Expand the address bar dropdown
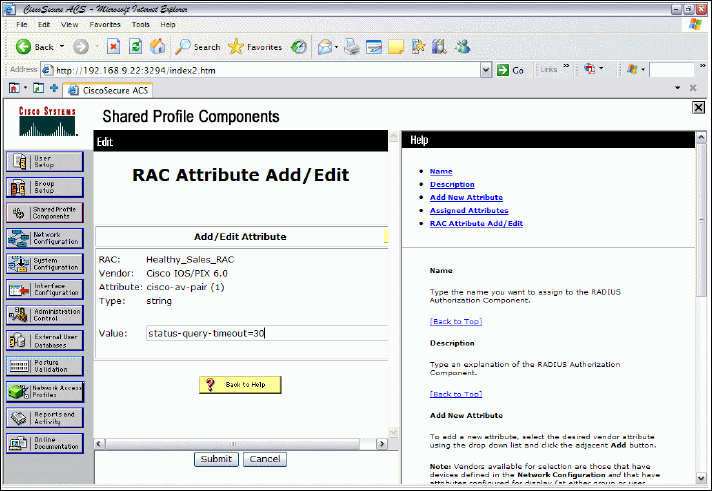 tap(486, 71)
